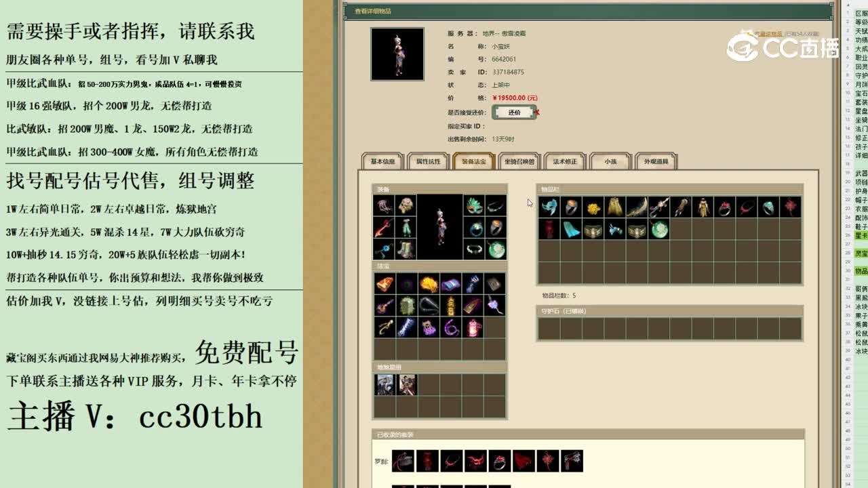868x488 pixels.
Task: Click the 守护石 (已镶嵌) section header
Action: pyautogui.click(x=670, y=311)
